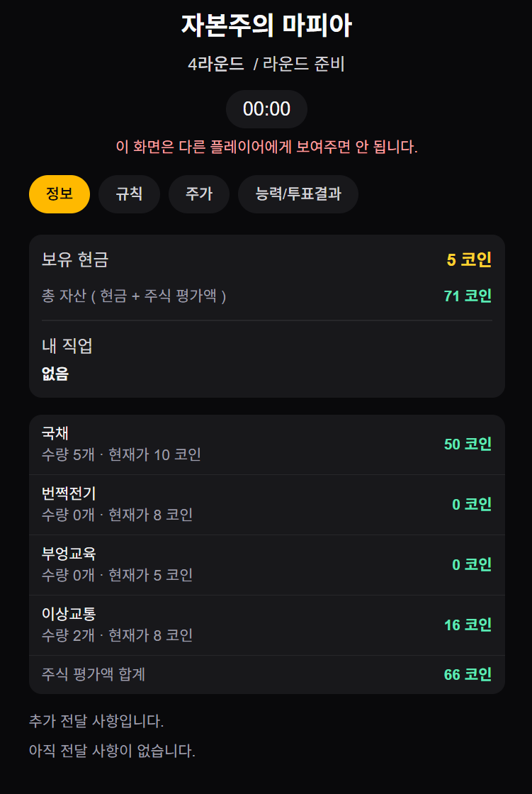Click the 자본주의 마피아 title
This screenshot has width=532, height=794.
coord(266,26)
